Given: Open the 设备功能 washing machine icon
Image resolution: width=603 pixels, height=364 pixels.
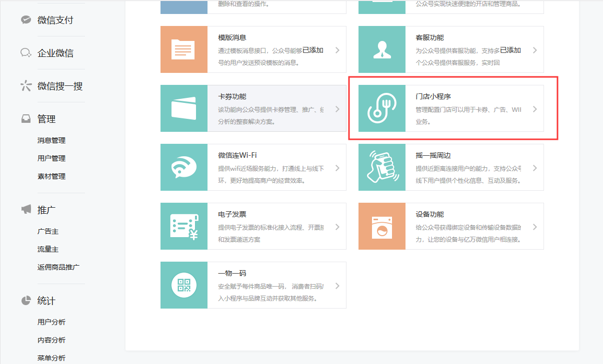Looking at the screenshot, I should click(x=382, y=226).
